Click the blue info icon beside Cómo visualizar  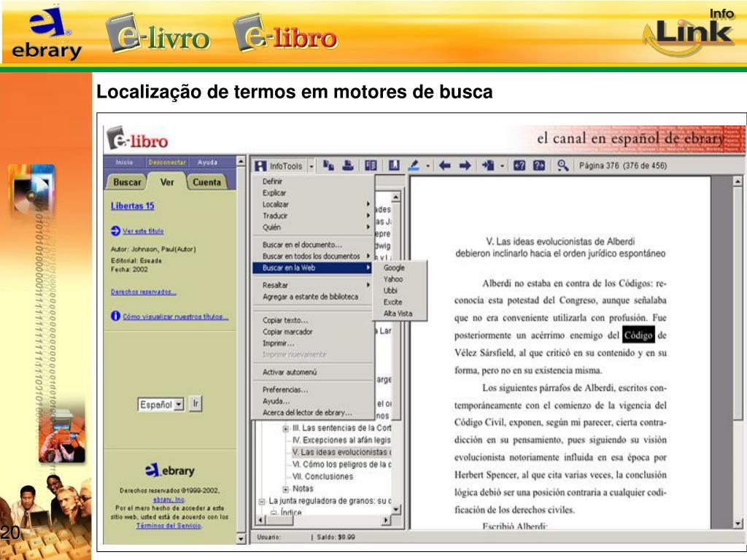coord(115,316)
